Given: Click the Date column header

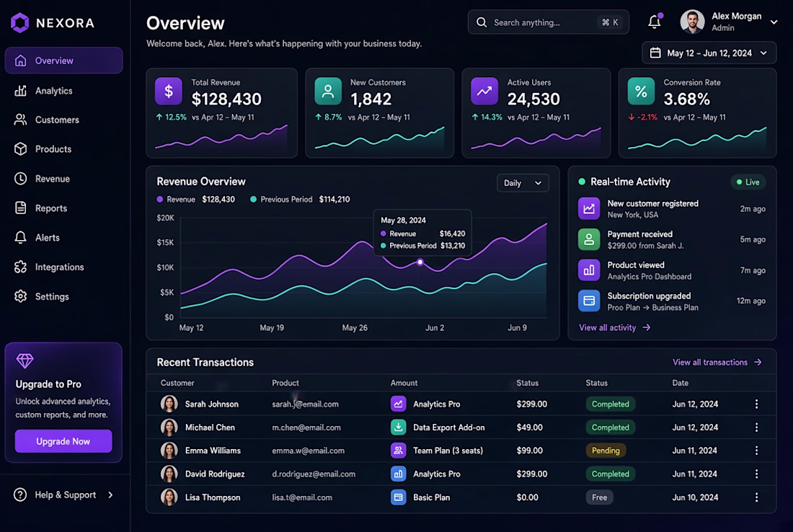Looking at the screenshot, I should [681, 383].
